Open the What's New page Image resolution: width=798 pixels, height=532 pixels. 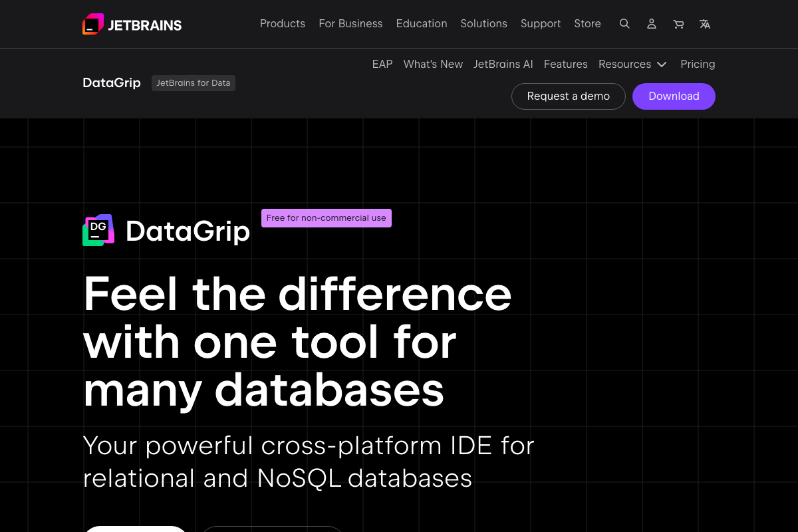tap(433, 65)
